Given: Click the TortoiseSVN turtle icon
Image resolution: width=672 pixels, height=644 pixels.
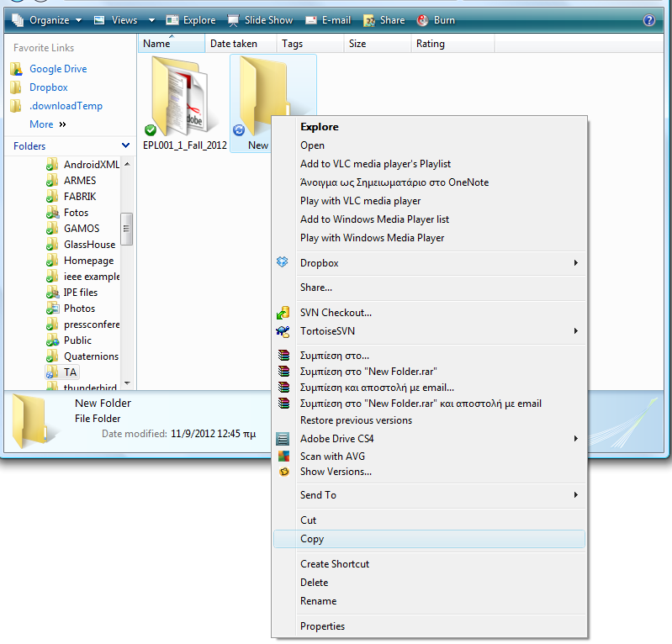Looking at the screenshot, I should [283, 331].
